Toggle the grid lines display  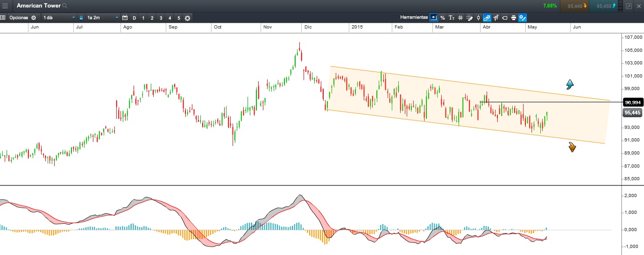460,18
